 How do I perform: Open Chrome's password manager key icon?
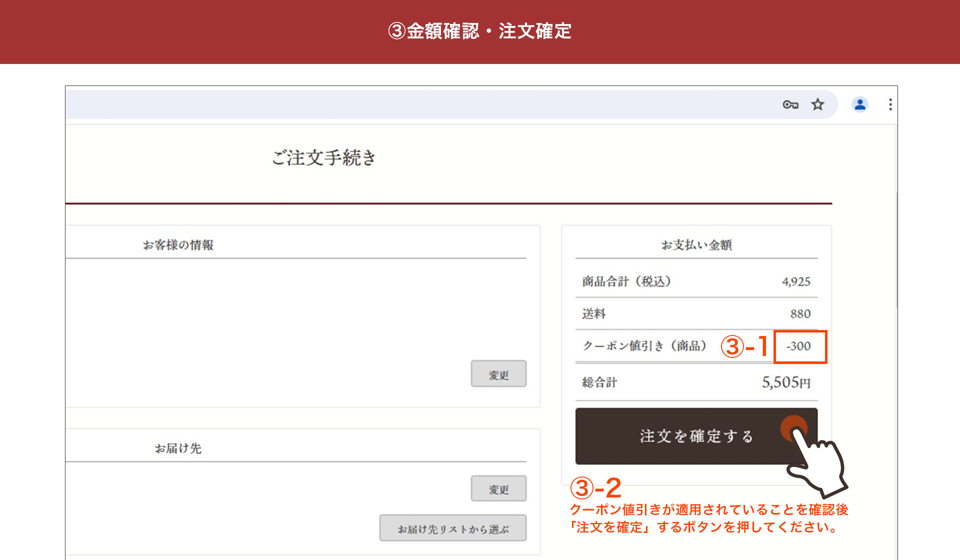[790, 104]
